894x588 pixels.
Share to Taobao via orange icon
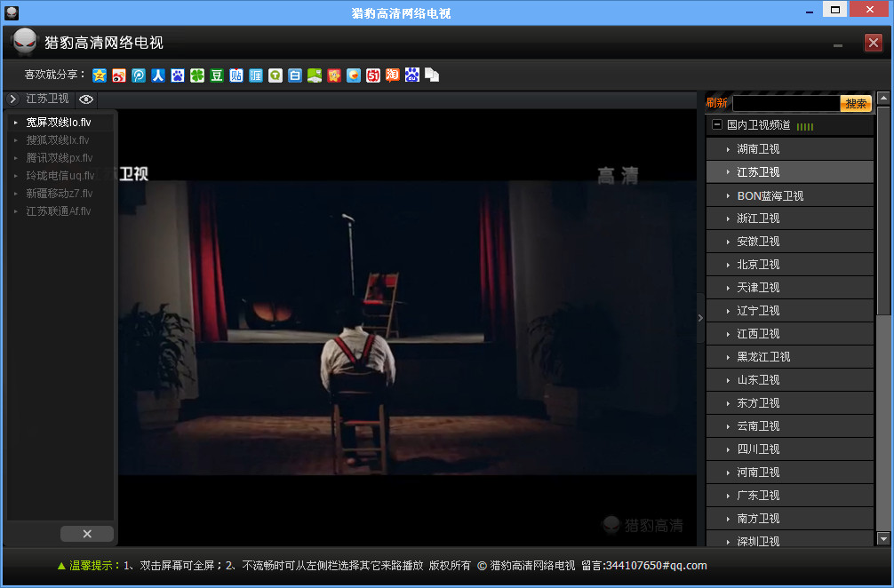392,75
